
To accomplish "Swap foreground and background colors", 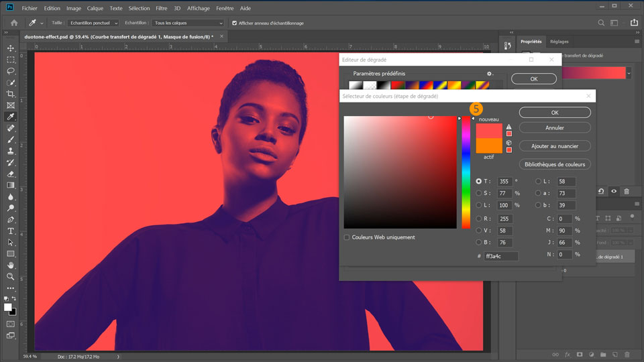I will click(x=14, y=298).
